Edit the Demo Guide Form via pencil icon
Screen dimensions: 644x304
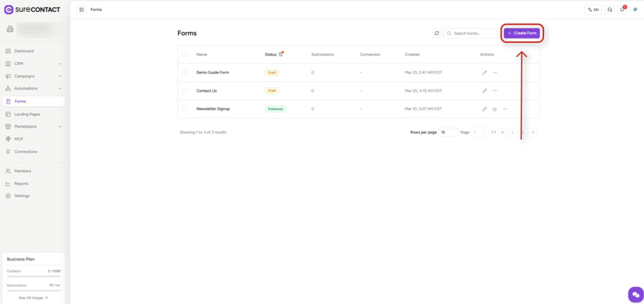(485, 72)
